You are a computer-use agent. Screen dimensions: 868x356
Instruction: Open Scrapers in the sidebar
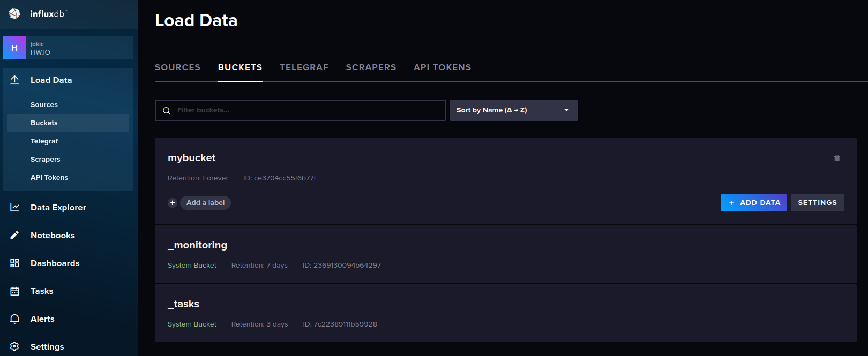tap(46, 160)
